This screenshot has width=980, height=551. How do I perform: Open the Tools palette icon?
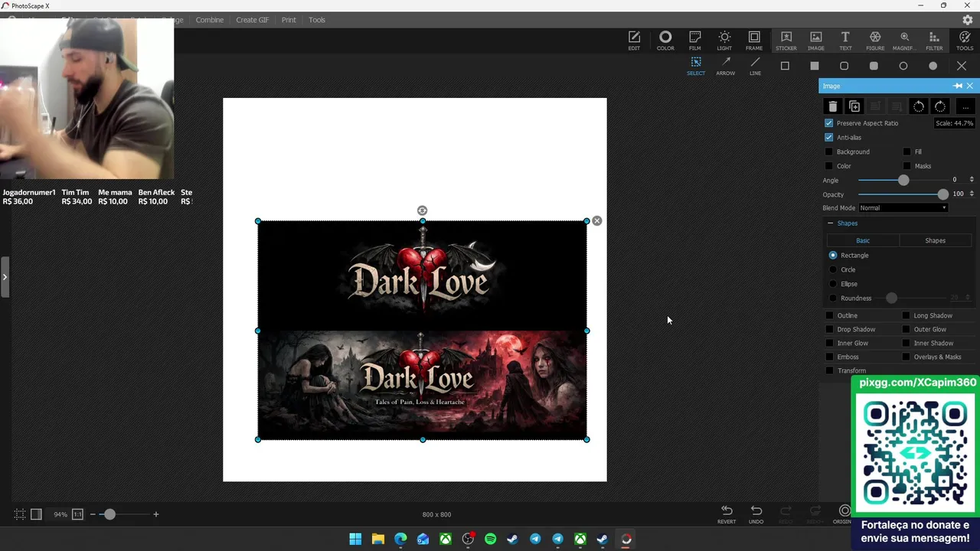(x=965, y=41)
